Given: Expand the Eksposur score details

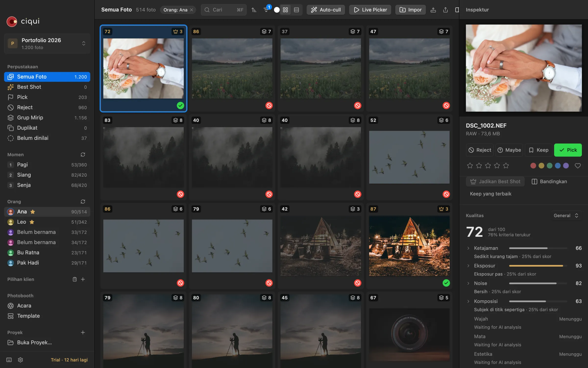Looking at the screenshot, I should point(468,266).
